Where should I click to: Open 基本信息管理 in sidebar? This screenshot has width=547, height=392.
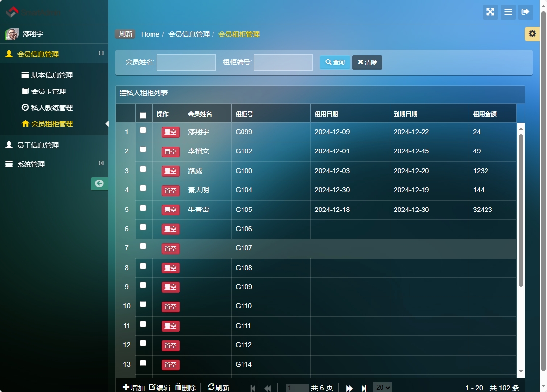click(52, 75)
